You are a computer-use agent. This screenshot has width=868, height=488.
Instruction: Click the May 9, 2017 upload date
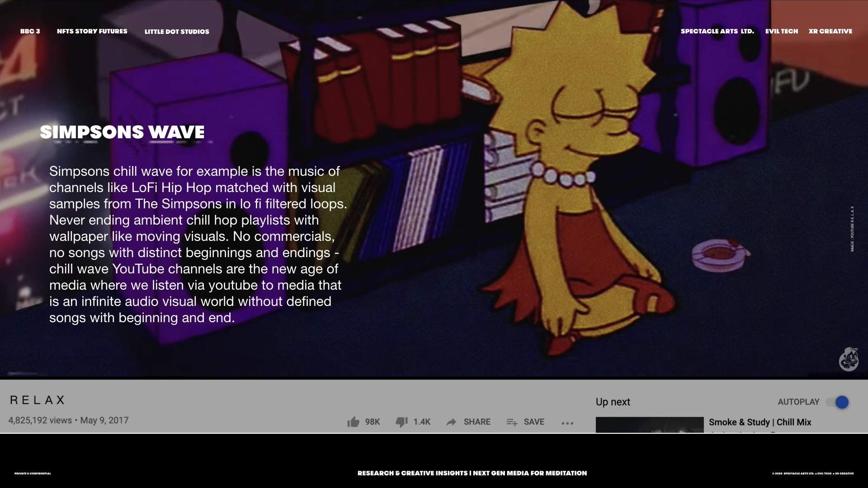104,420
